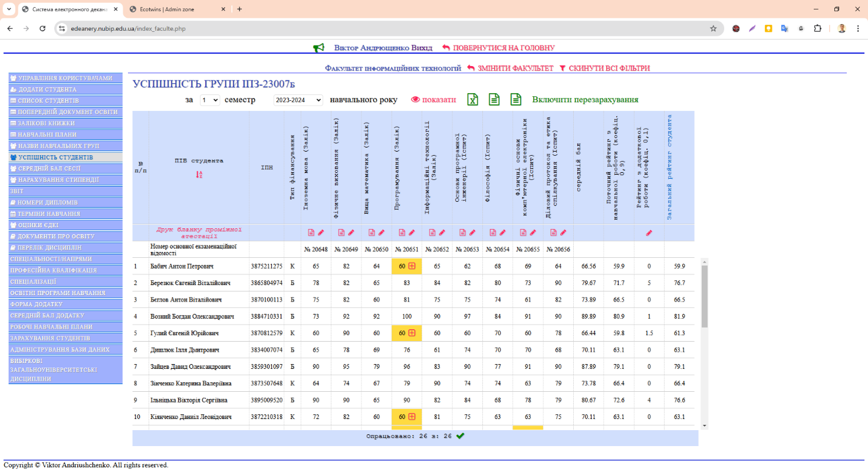Click the green megaphone announcement icon
The height and width of the screenshot is (475, 868).
tap(318, 47)
